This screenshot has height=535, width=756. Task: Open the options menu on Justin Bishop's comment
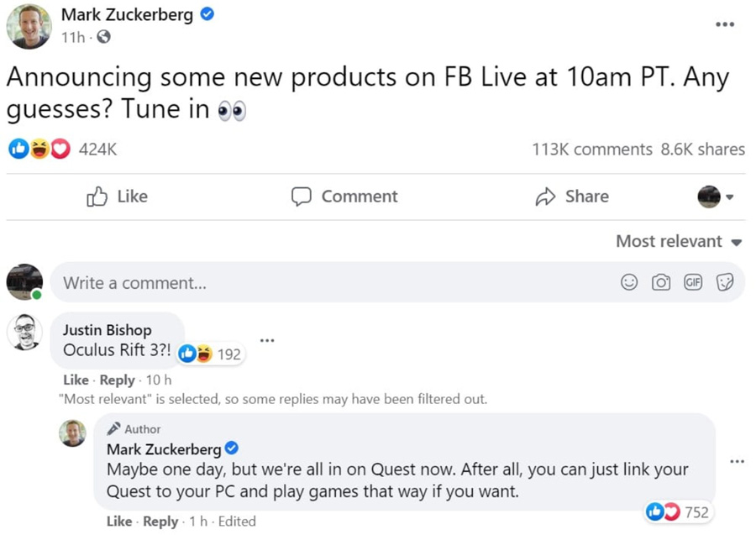coord(267,340)
